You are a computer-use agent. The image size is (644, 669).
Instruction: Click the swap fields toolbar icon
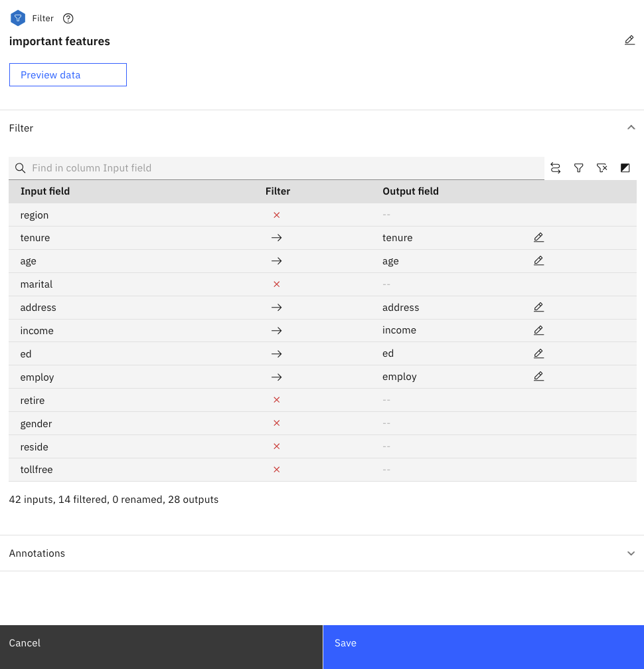[555, 168]
